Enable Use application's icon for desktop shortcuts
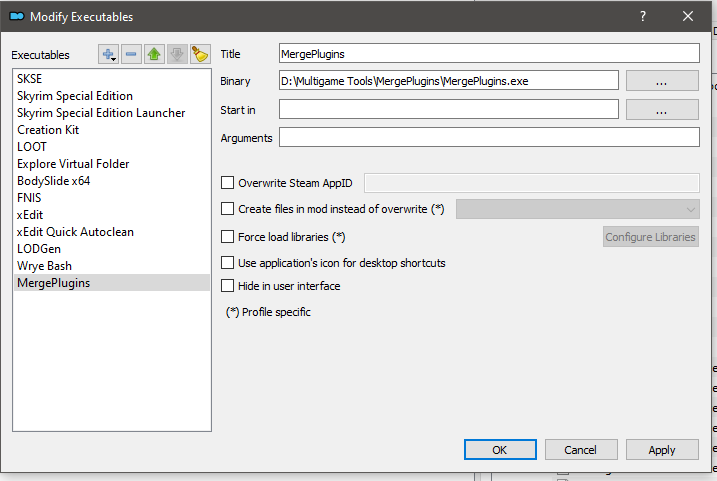 [227, 263]
